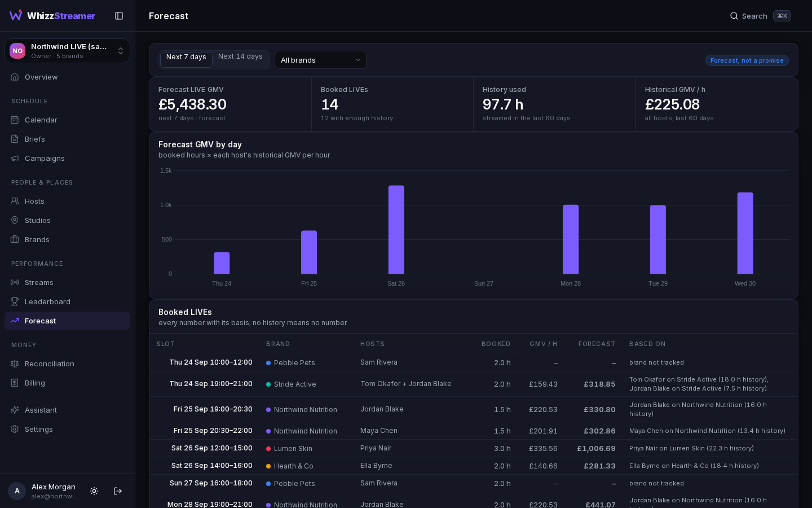Click the Studios location pin icon
The height and width of the screenshot is (508, 812).
click(15, 220)
